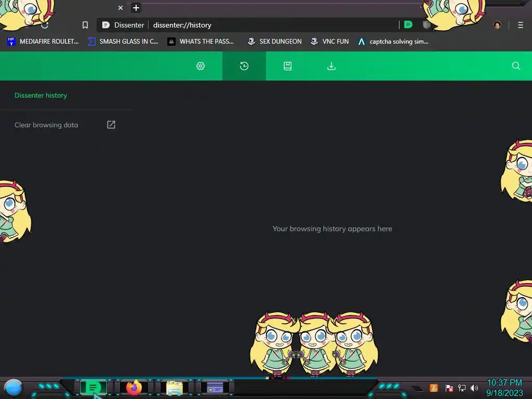Open the Settings gear tab
Viewport: 532px width, 399px height.
[201, 66]
